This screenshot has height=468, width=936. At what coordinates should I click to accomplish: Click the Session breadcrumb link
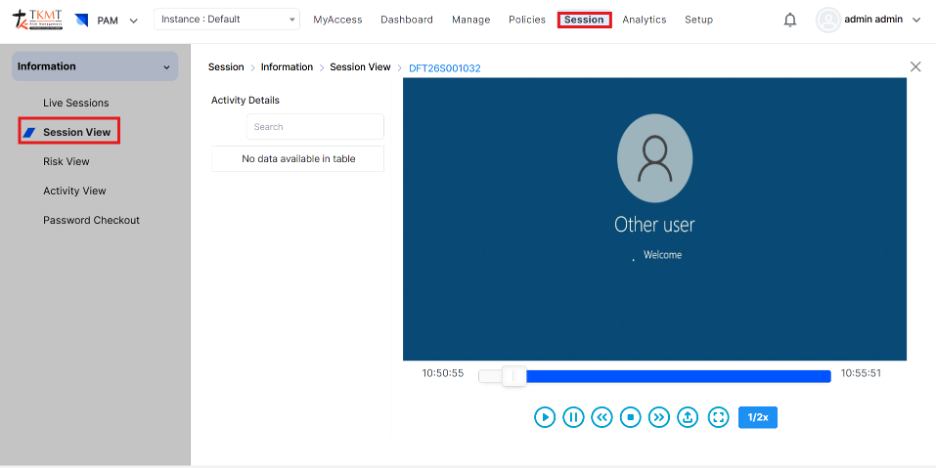(226, 67)
